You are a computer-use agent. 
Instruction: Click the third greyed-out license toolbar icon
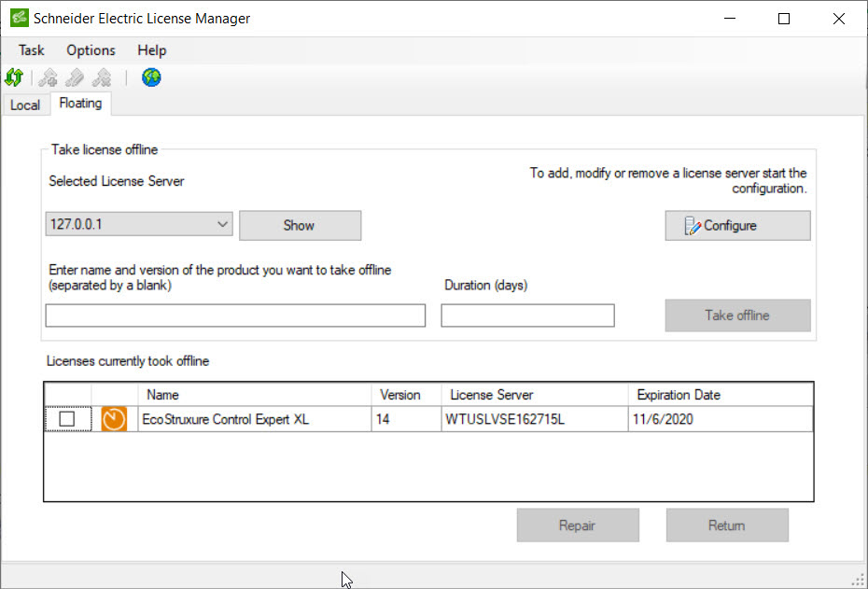pyautogui.click(x=102, y=78)
